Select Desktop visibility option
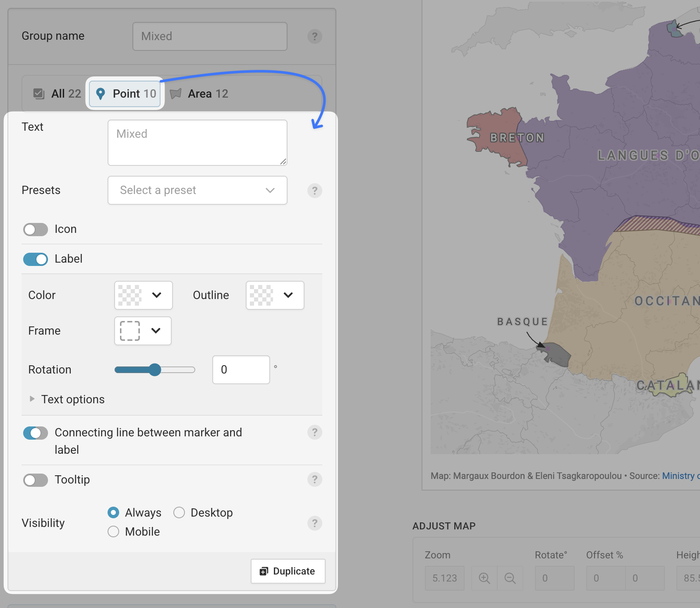Screen dimensions: 700x608 [179, 512]
